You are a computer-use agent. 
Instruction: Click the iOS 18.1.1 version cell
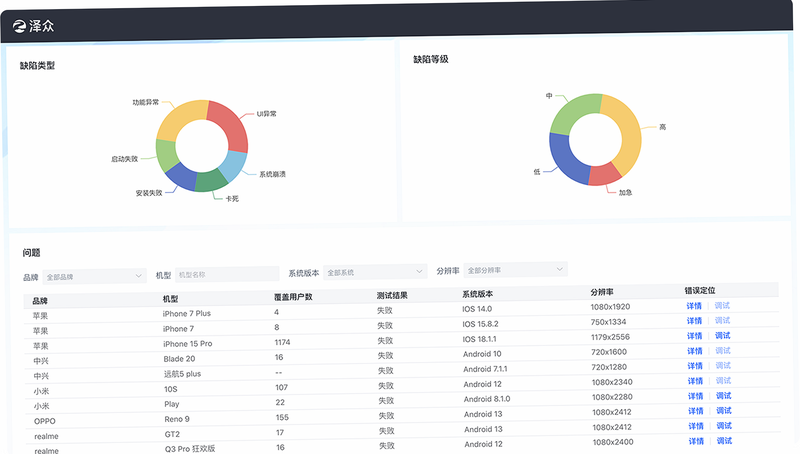[x=480, y=339]
